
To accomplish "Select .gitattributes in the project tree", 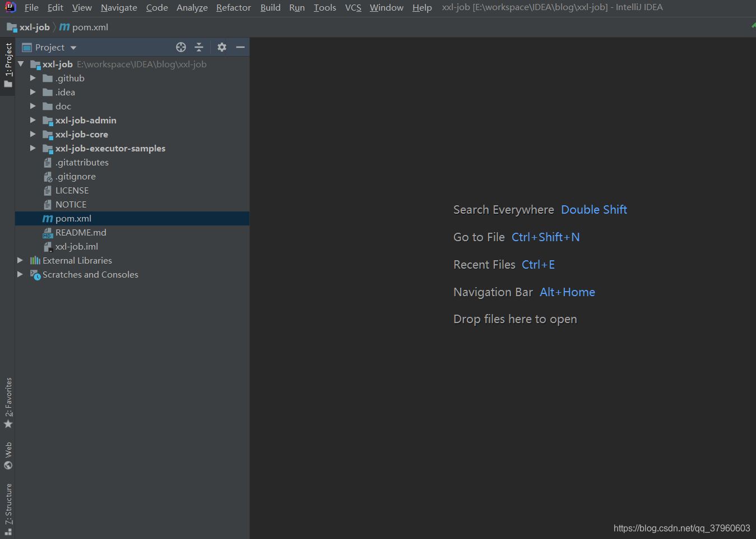I will pos(82,162).
